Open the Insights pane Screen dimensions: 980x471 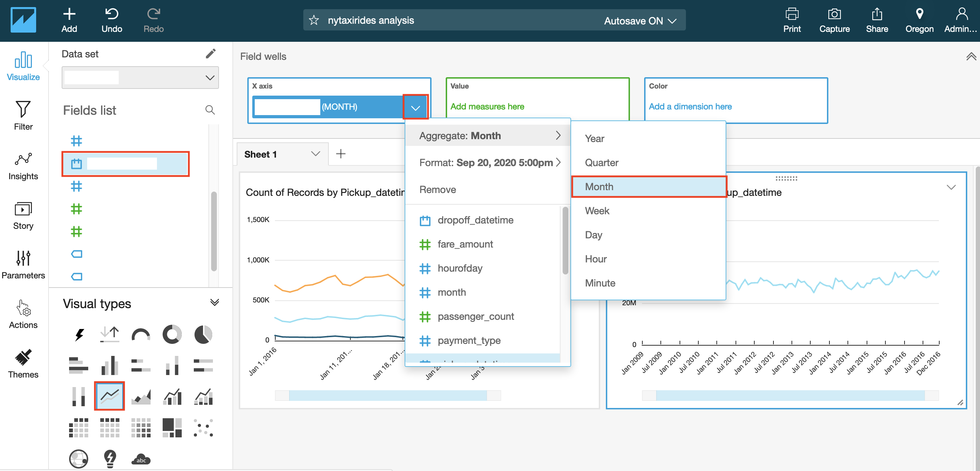pyautogui.click(x=23, y=166)
